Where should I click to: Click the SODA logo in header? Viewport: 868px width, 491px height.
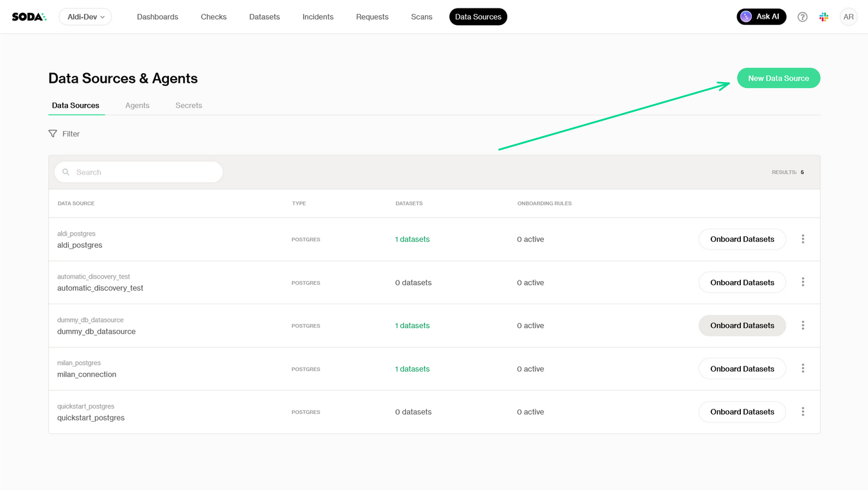(29, 17)
